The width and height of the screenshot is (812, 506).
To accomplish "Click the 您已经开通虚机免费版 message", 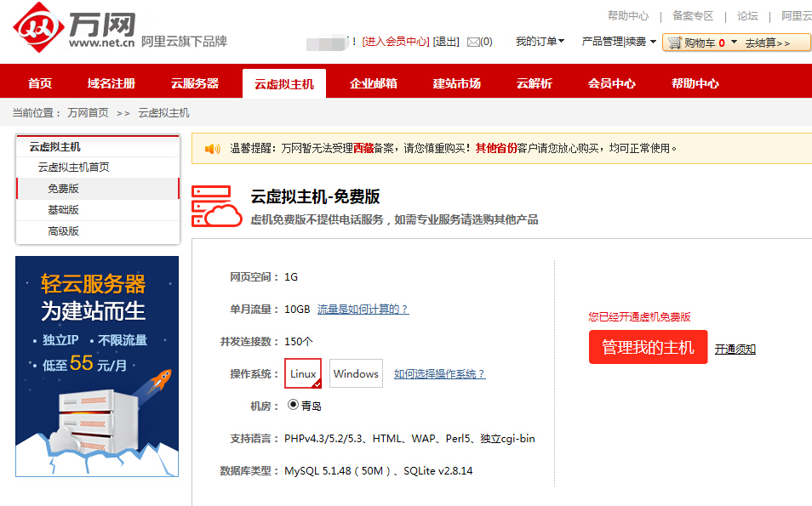I will pos(639,317).
